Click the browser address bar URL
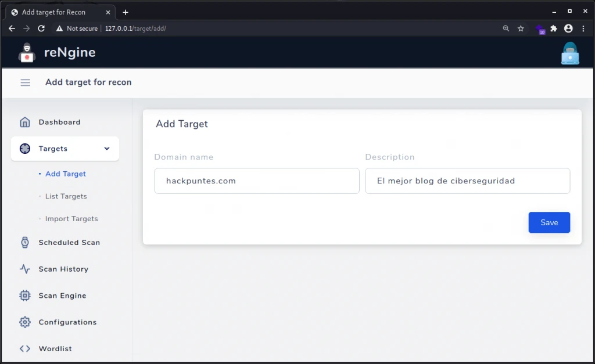Viewport: 595px width, 364px height. [135, 28]
